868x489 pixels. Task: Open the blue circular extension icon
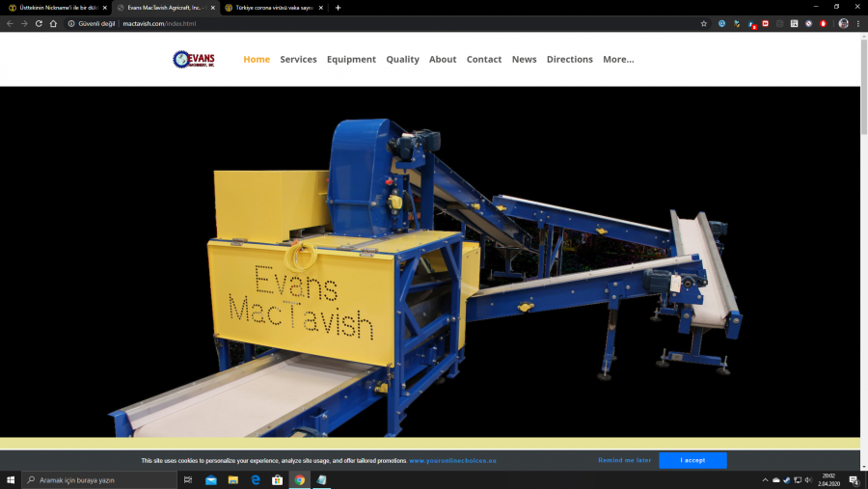[x=721, y=23]
